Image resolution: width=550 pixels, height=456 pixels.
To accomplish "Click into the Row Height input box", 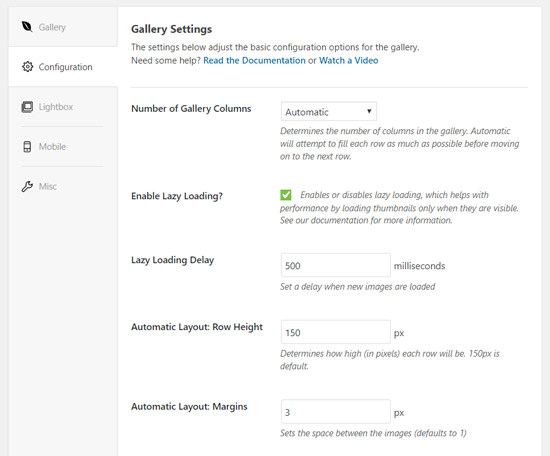I will click(336, 332).
